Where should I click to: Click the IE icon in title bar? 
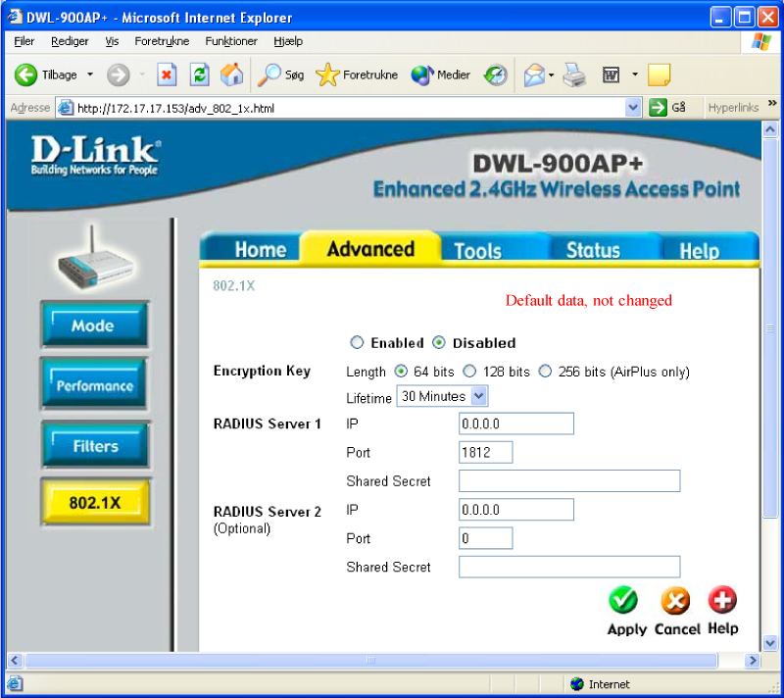[15, 17]
